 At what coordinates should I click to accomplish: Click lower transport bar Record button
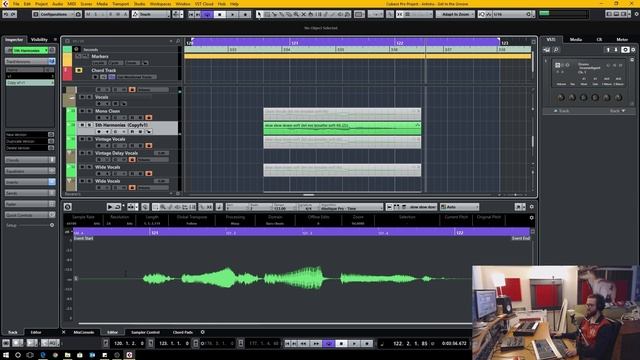click(x=367, y=344)
